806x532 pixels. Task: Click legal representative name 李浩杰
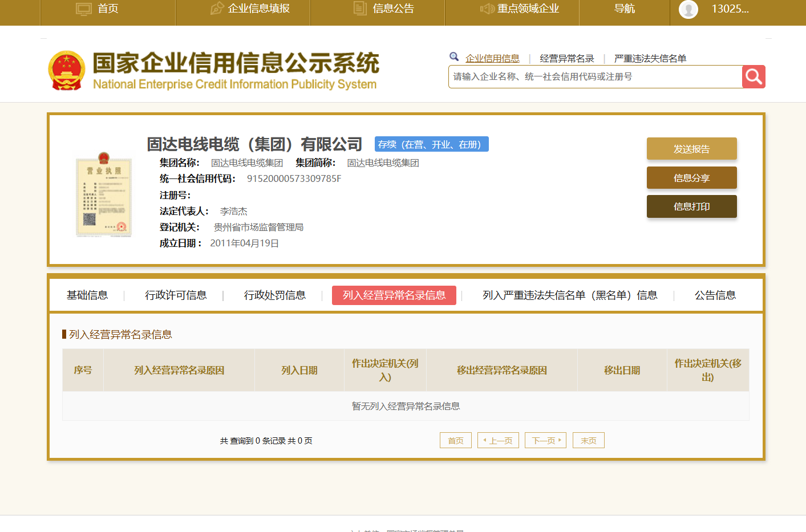pos(234,211)
